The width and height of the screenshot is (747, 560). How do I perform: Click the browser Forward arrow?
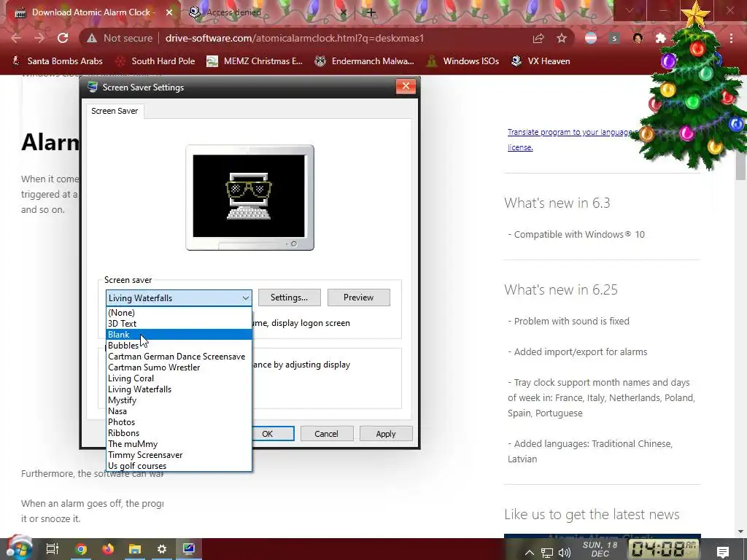[x=39, y=38]
